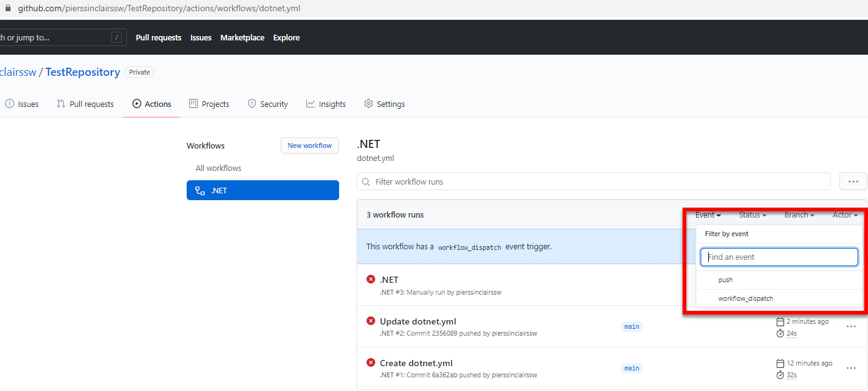The width and height of the screenshot is (868, 391).
Task: Open the Security repository tab
Action: pos(268,104)
